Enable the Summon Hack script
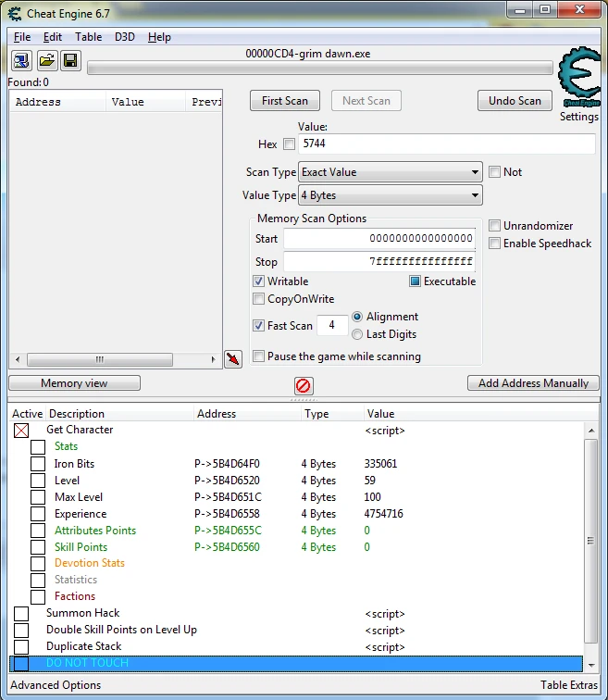Screen dimensions: 608x700 21,613
